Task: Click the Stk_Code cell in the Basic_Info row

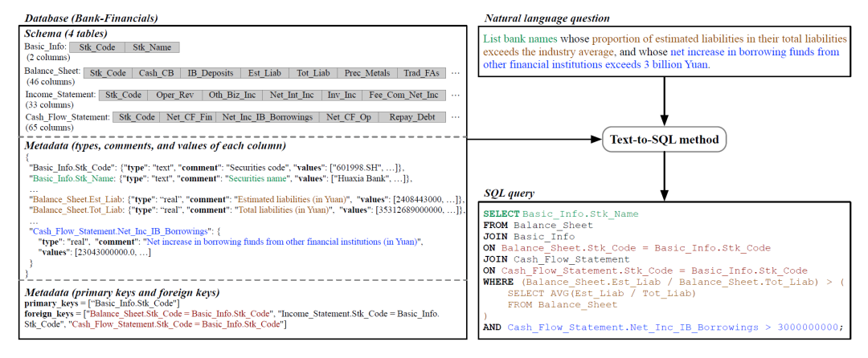Action: click(97, 47)
